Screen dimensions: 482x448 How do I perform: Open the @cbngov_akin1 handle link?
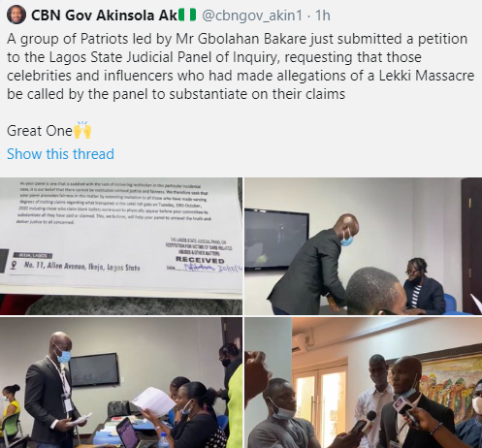(252, 16)
